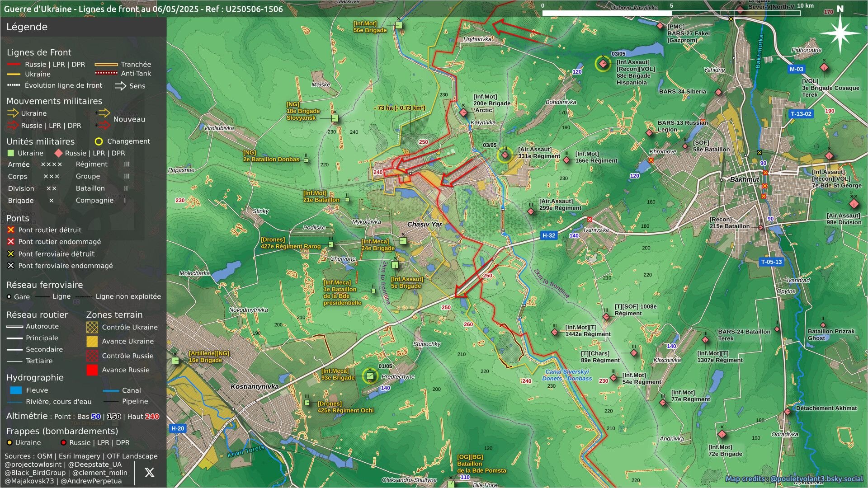
Task: Click the Légende panel heading
Action: click(x=27, y=27)
